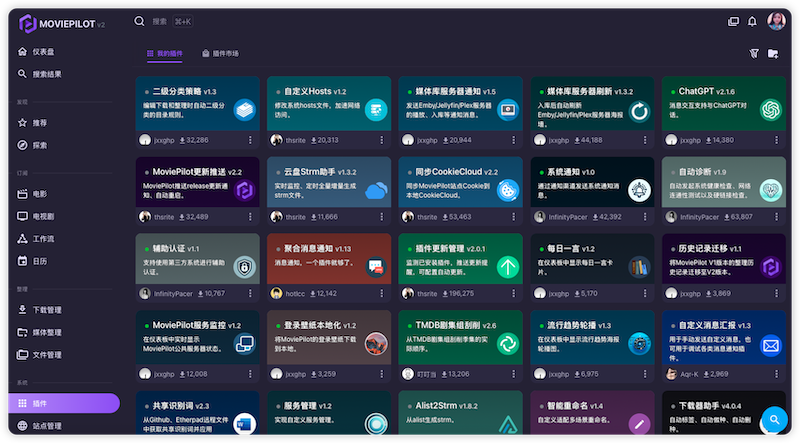Click the stacked windows icon in header

(x=733, y=21)
